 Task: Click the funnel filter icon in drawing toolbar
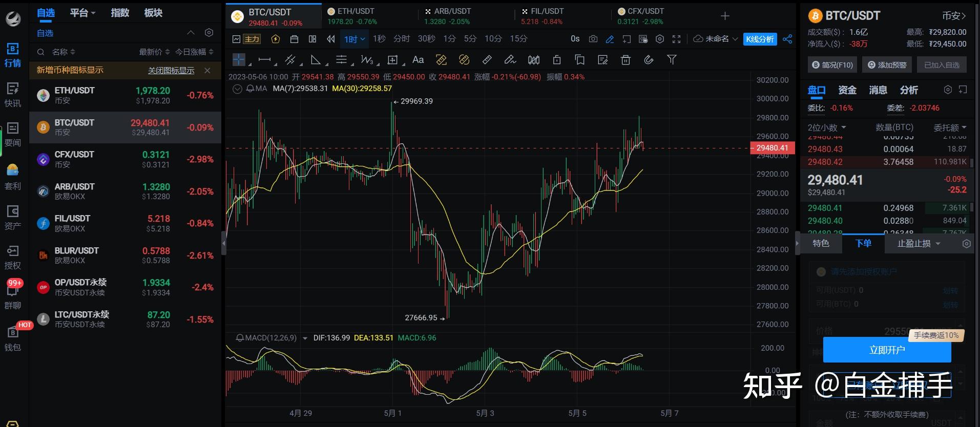672,60
